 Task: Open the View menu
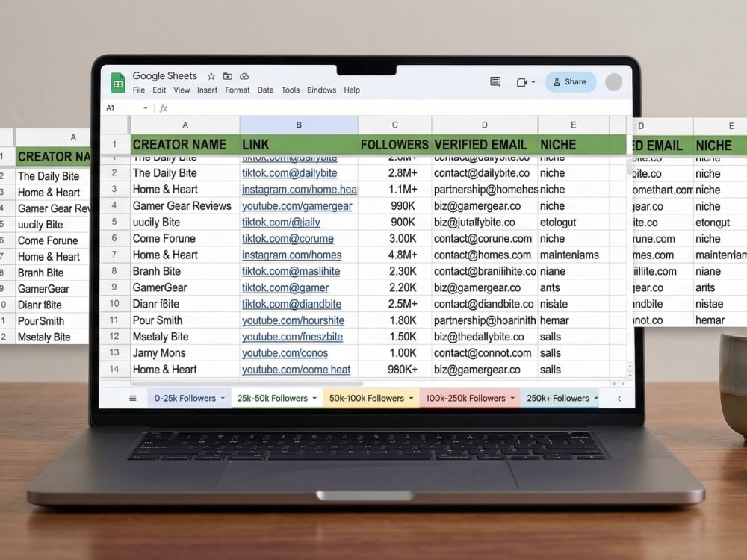pos(182,90)
